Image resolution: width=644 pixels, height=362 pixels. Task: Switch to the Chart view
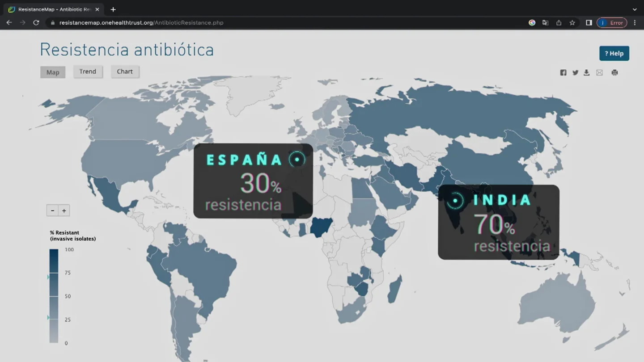click(125, 72)
